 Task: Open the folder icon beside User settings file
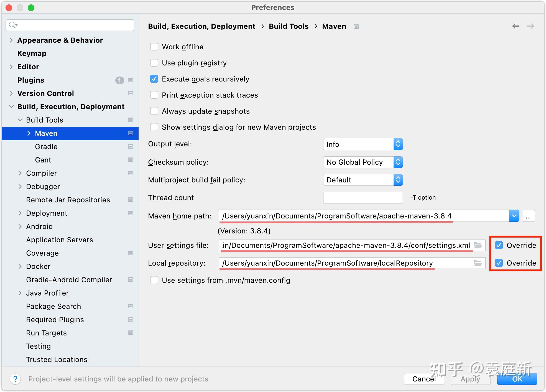click(x=478, y=245)
